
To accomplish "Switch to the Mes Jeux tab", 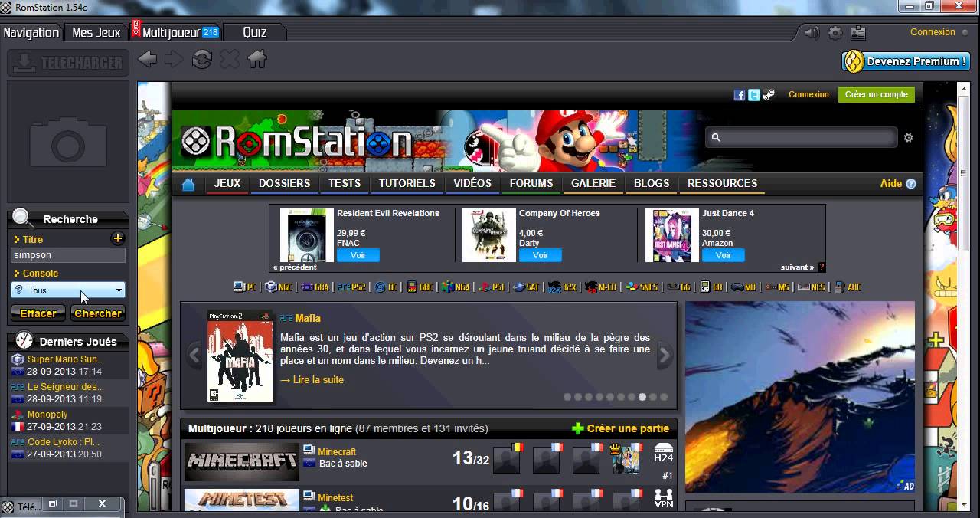I will (x=96, y=32).
